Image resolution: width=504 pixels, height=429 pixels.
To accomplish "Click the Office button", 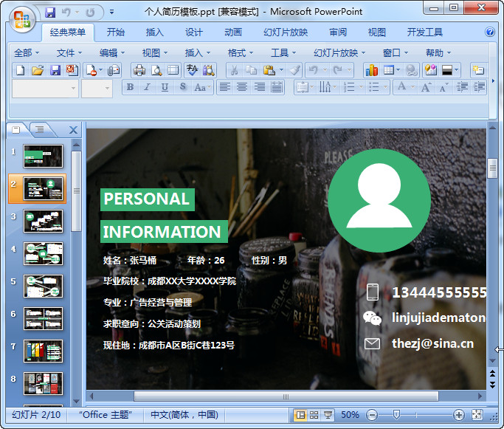I will pos(22,19).
